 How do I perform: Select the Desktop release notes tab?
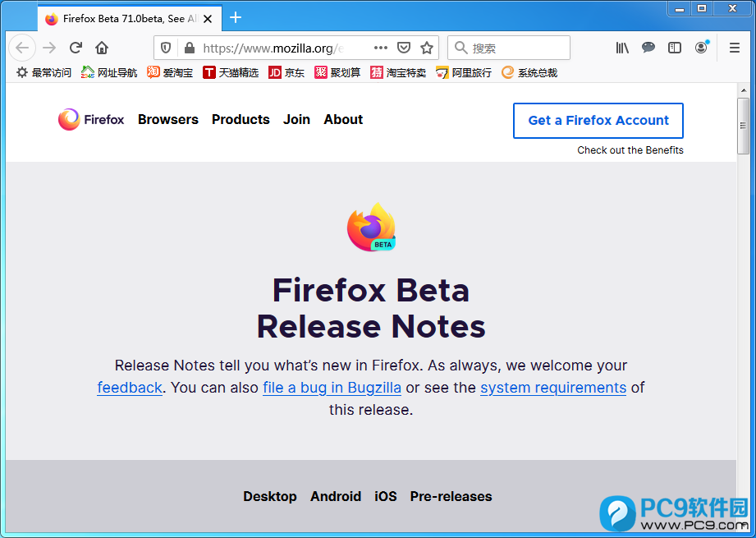[x=270, y=496]
